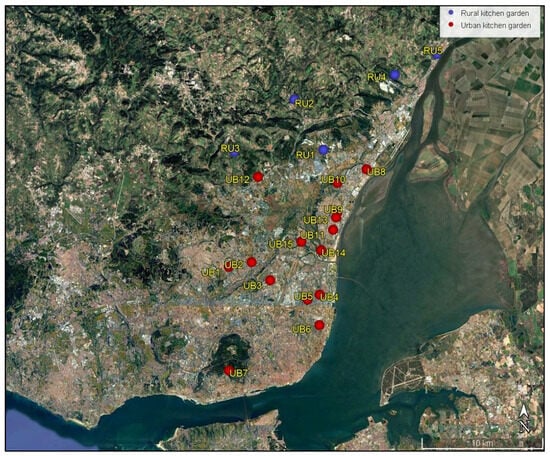The image size is (550, 456).
Task: Click the north arrow compass icon
Action: point(524,418)
